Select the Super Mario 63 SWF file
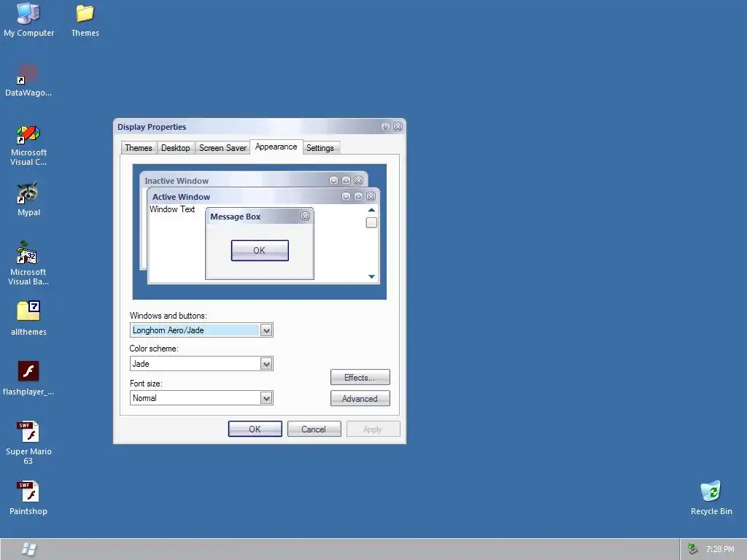The height and width of the screenshot is (560, 747). click(28, 443)
